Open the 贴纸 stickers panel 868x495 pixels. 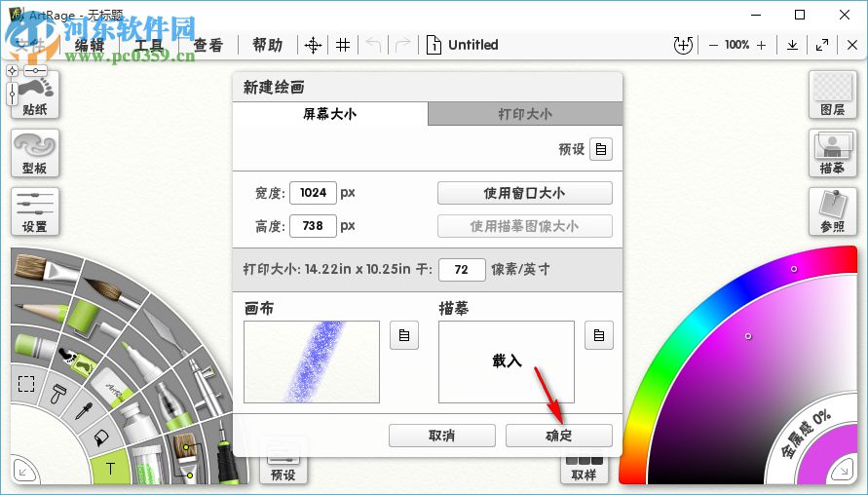[35, 95]
